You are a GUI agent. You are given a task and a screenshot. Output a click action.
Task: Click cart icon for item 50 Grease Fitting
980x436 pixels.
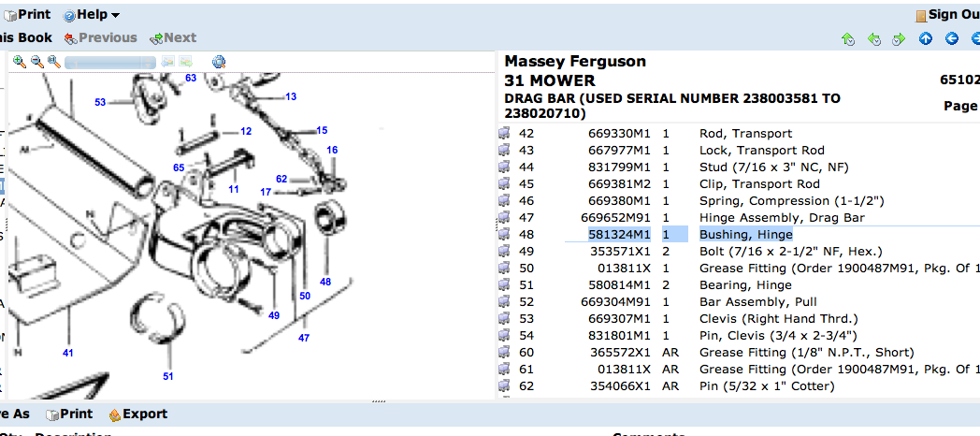(504, 269)
